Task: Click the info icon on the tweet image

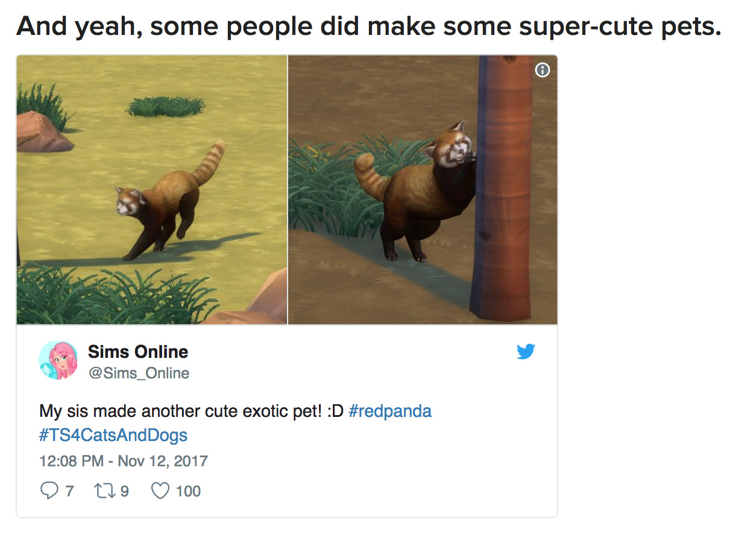Action: 543,70
